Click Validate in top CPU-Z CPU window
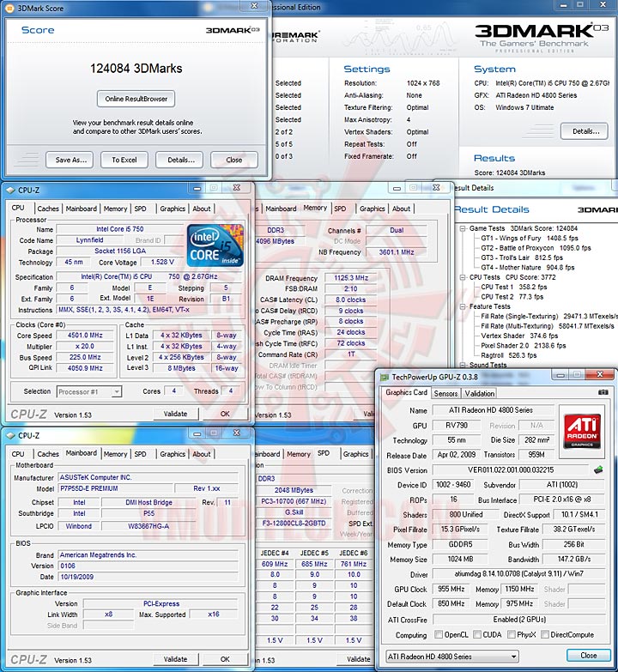Screen dimensions: 618x672 [x=175, y=414]
